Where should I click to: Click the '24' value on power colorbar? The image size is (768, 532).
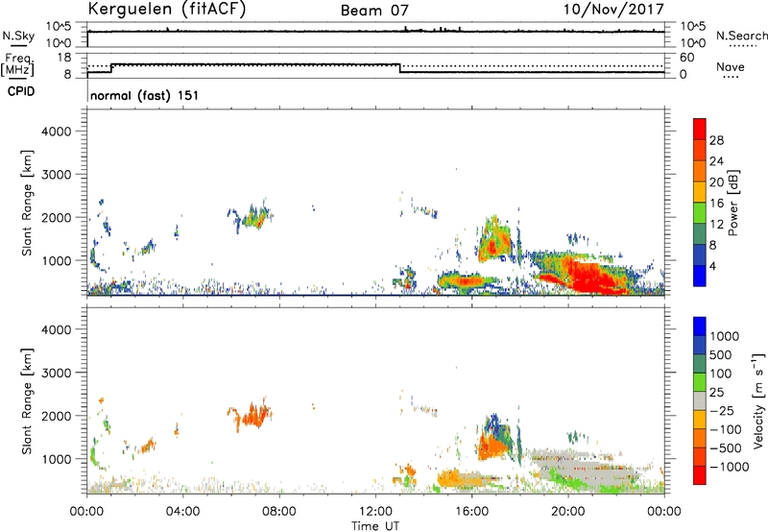coord(716,161)
